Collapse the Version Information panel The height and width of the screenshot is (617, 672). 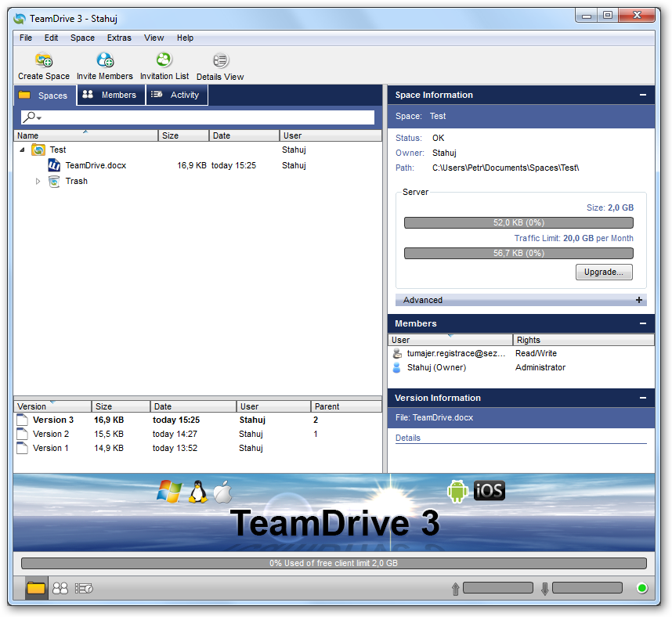pyautogui.click(x=643, y=398)
